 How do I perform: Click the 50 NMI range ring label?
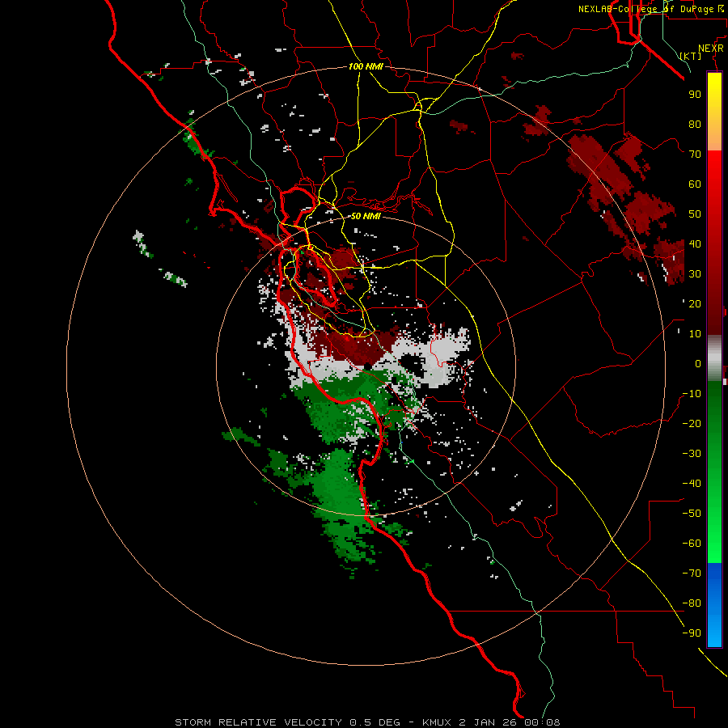pyautogui.click(x=366, y=216)
